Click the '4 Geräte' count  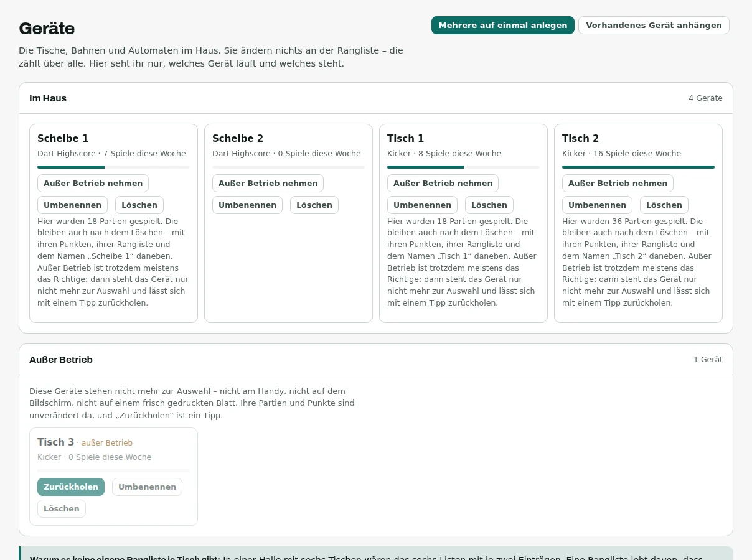(x=705, y=98)
